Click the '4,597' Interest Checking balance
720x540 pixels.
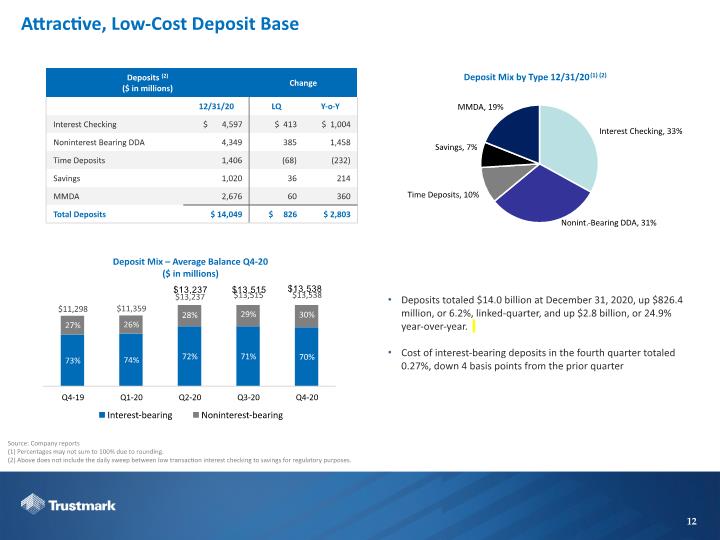pyautogui.click(x=232, y=124)
